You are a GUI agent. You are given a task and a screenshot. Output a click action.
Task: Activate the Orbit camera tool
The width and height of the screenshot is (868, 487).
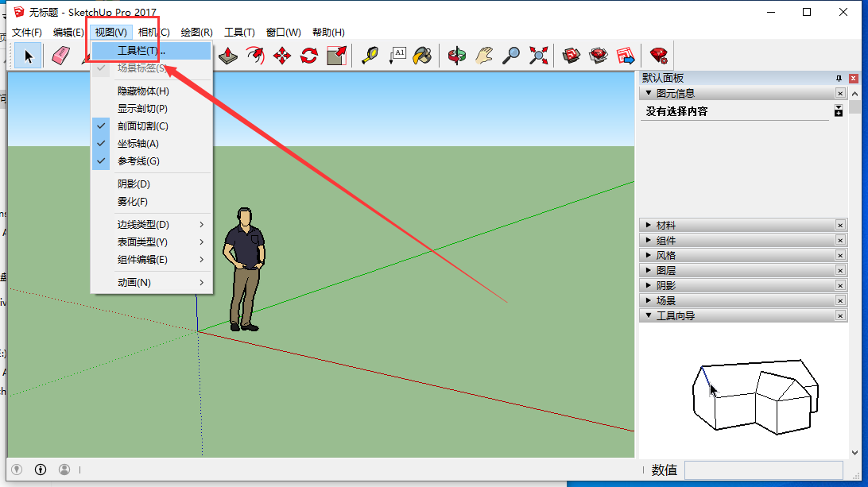click(x=457, y=56)
